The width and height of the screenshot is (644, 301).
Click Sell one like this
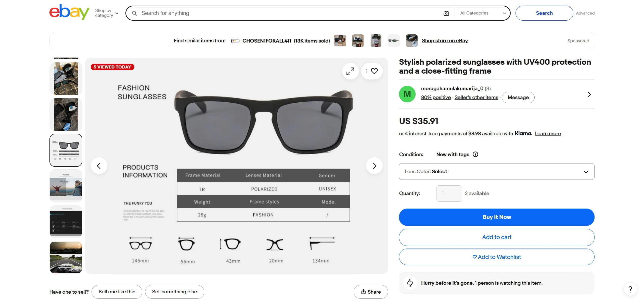click(x=117, y=292)
